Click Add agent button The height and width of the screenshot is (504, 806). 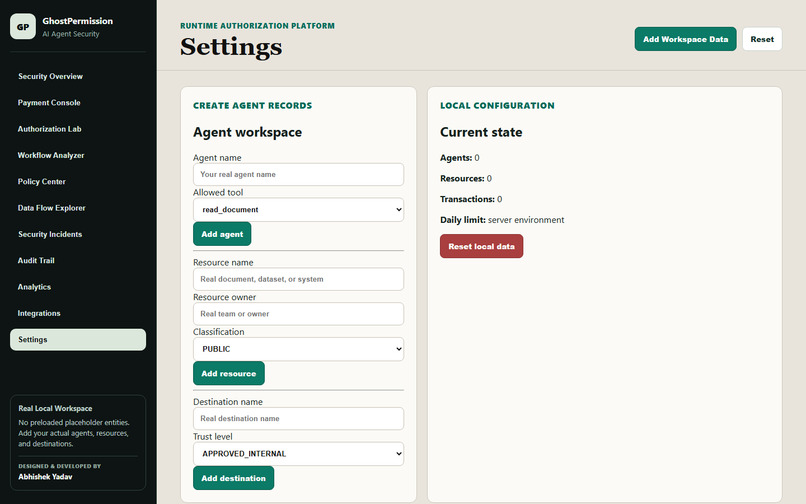222,234
